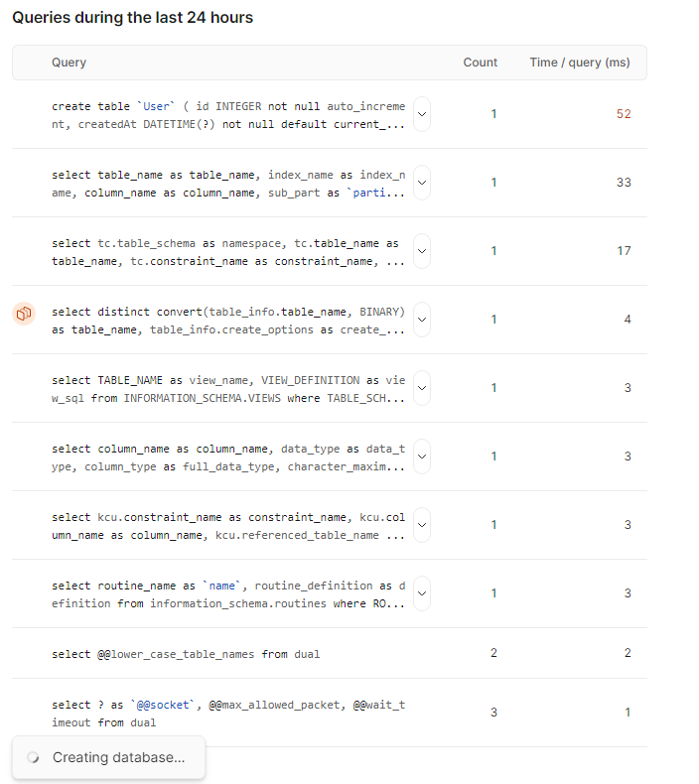Viewport: 699px width, 784px height.
Task: Click the kcu.constraint_name query text
Action: [x=228, y=526]
